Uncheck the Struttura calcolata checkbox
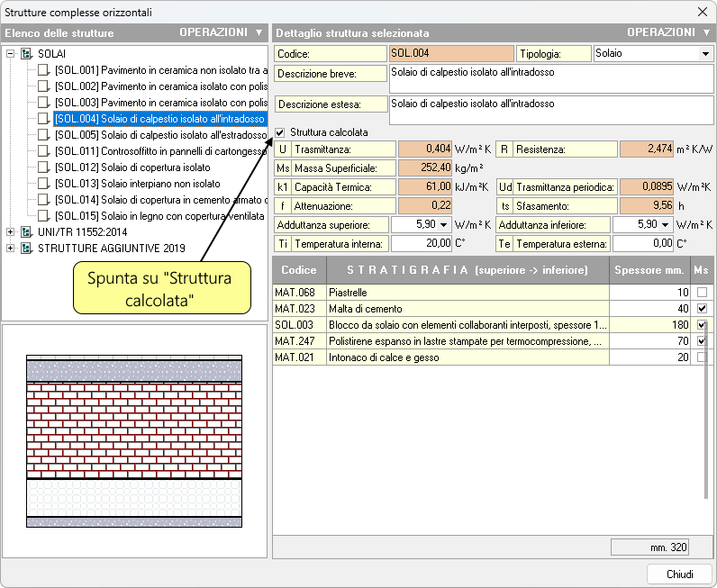717x588 pixels. (280, 132)
